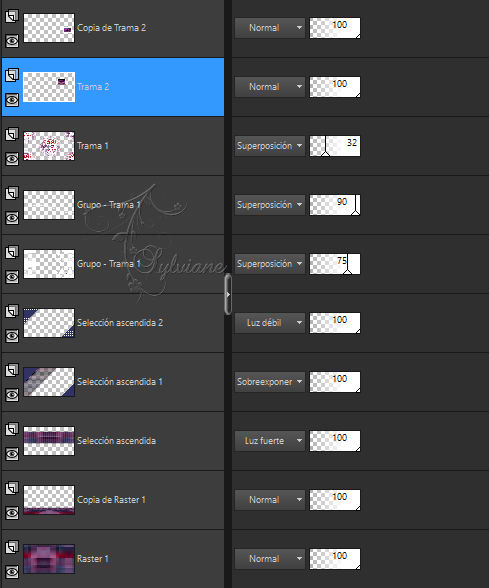Select the Copia de Raster 1 layer
Viewport: 489px width, 588px height.
[112, 500]
